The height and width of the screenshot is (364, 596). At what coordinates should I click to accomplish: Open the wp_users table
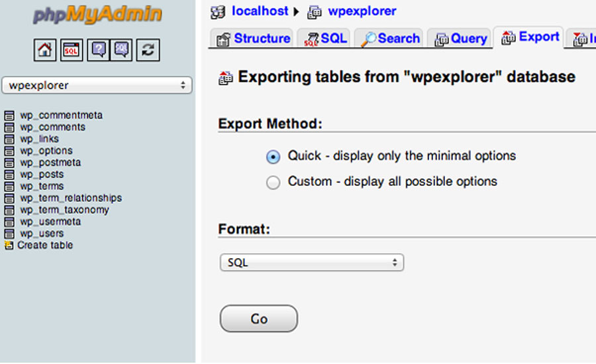42,234
